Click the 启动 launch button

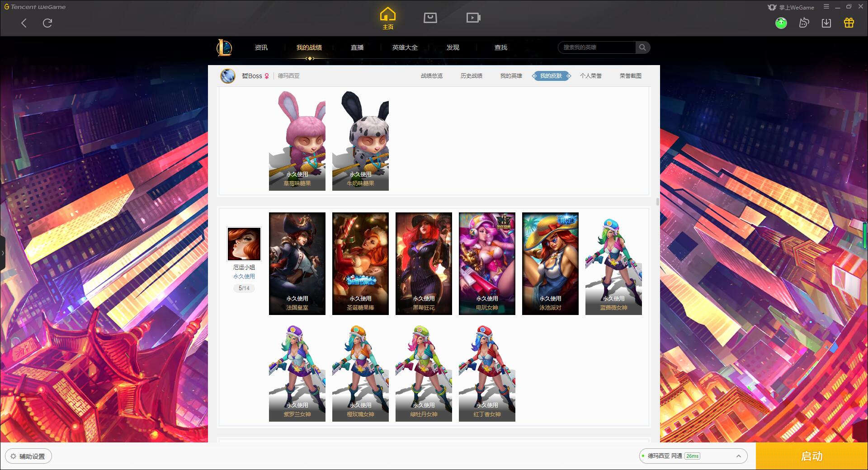(811, 456)
